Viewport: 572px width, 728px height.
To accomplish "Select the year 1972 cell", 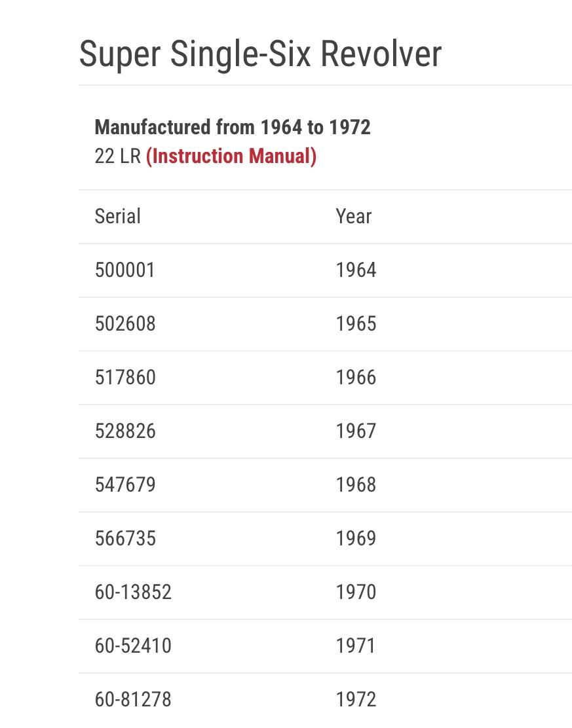I will coord(356,699).
